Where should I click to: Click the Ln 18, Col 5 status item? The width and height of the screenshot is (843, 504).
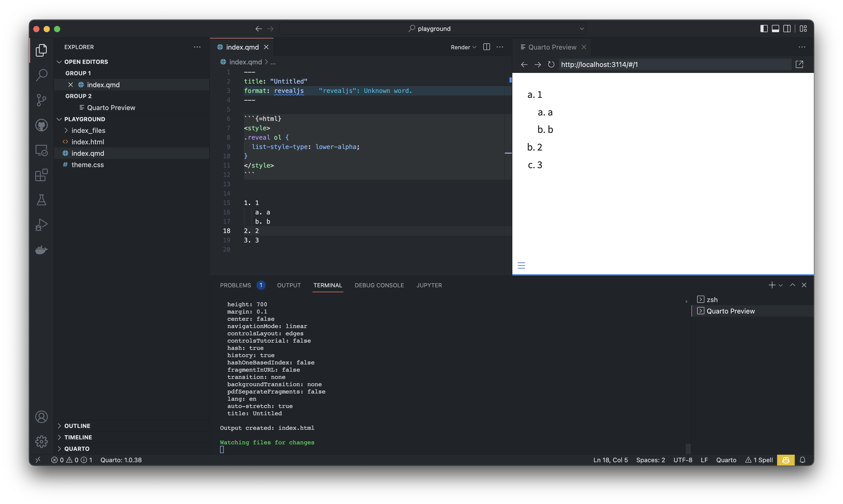[x=610, y=460]
